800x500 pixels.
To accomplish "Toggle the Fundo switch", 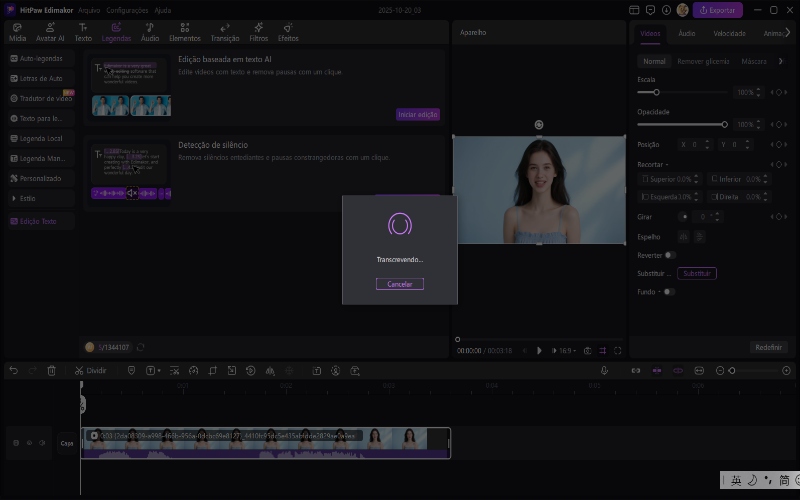I will 668,292.
